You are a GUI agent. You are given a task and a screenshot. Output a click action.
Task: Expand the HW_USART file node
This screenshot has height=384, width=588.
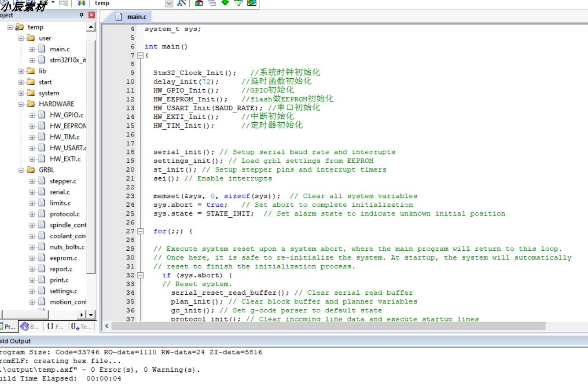tap(32, 148)
